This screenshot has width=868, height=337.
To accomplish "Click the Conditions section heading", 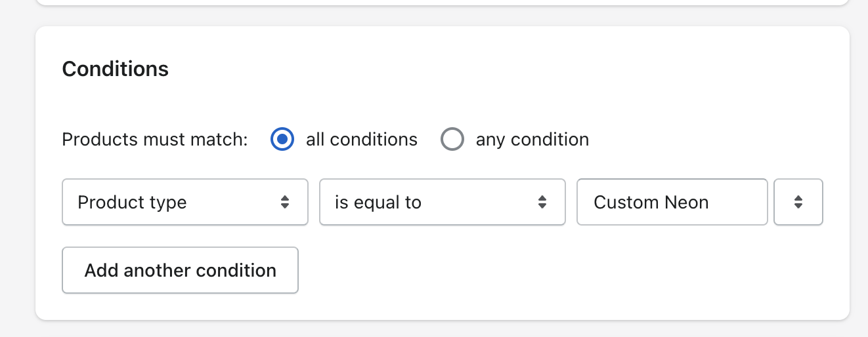I will point(116,69).
